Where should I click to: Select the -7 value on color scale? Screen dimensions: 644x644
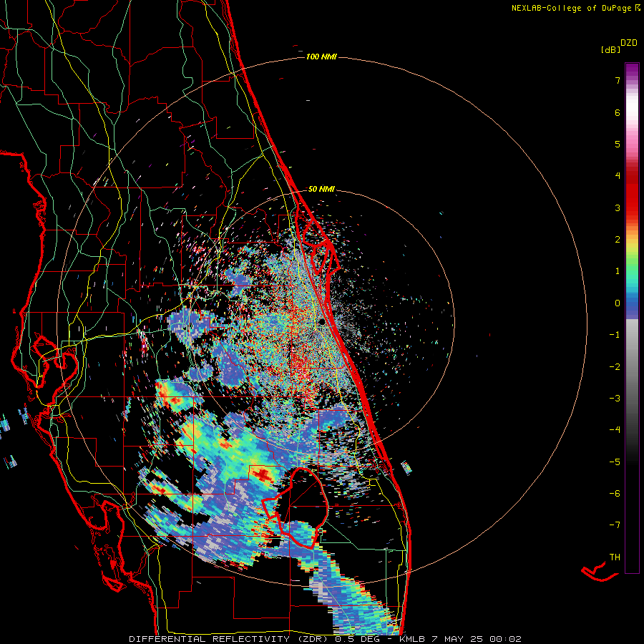click(615, 525)
